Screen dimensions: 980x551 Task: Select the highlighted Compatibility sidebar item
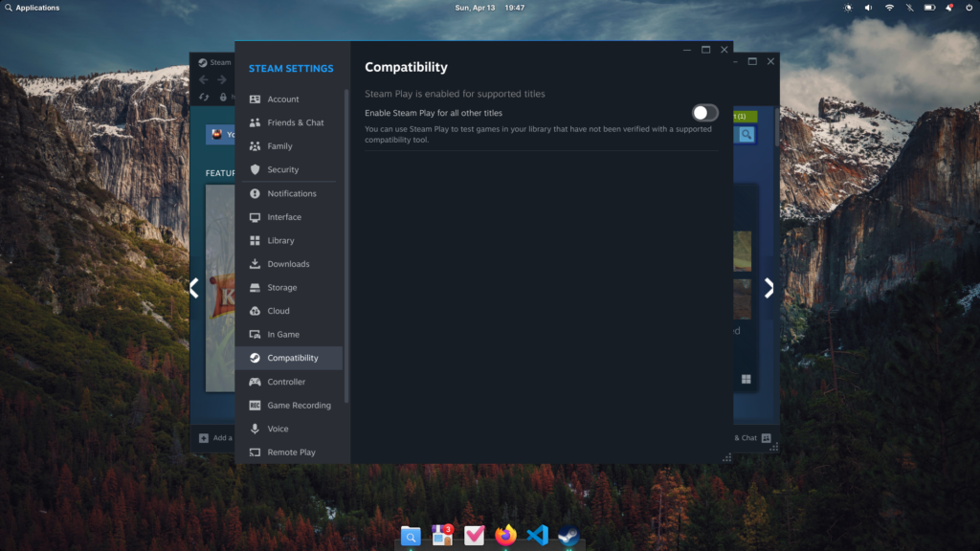point(289,358)
